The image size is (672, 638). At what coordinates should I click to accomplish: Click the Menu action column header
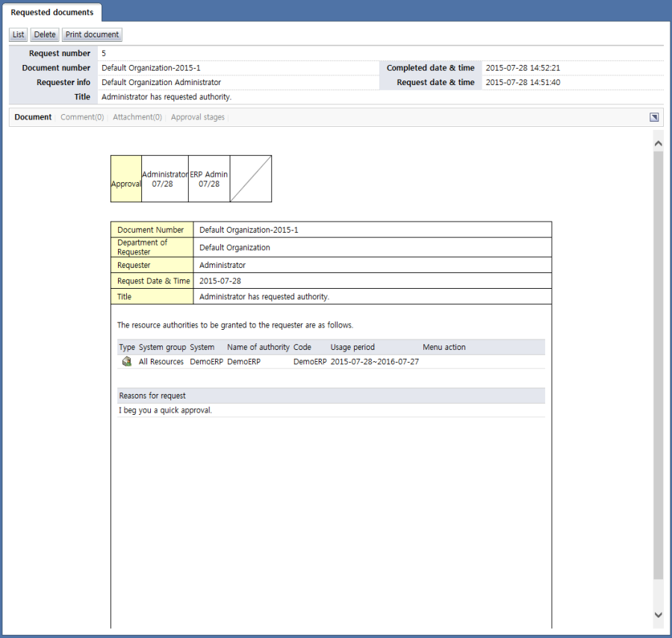coord(444,347)
